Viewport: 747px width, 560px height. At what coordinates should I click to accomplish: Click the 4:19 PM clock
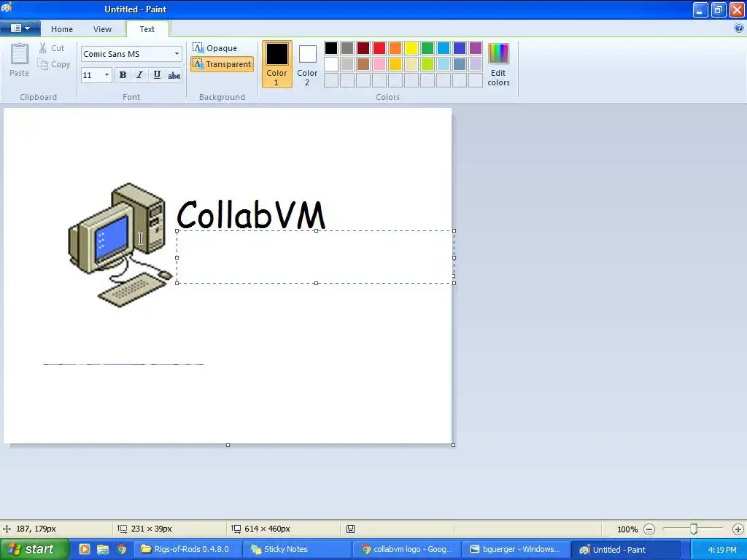click(721, 550)
